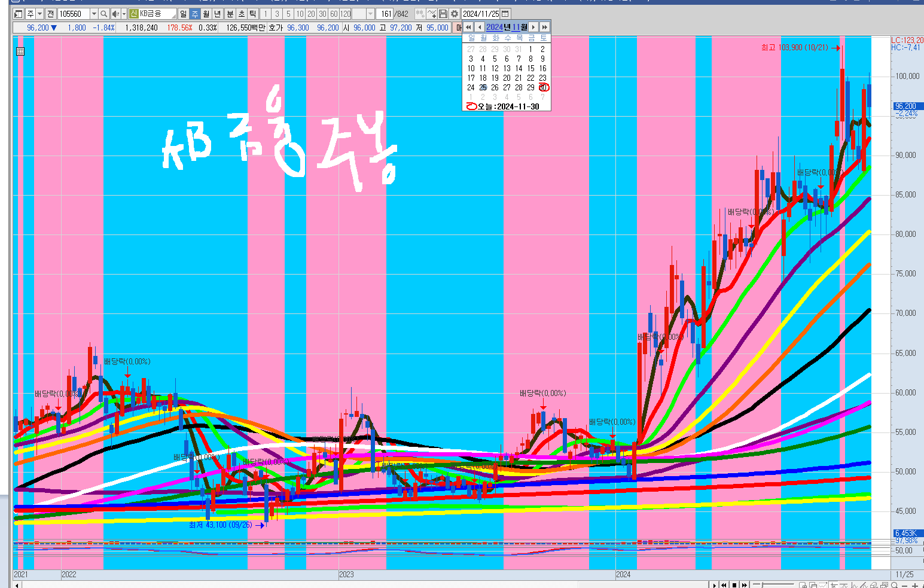Go to next month in calendar
The image size is (924, 588).
[x=533, y=27]
